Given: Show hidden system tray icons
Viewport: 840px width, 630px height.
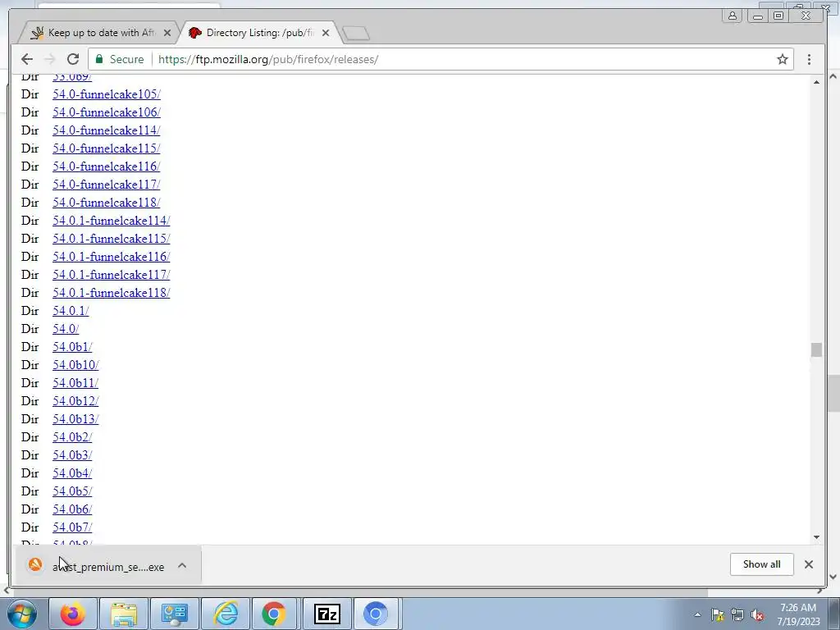Looking at the screenshot, I should click(x=697, y=614).
